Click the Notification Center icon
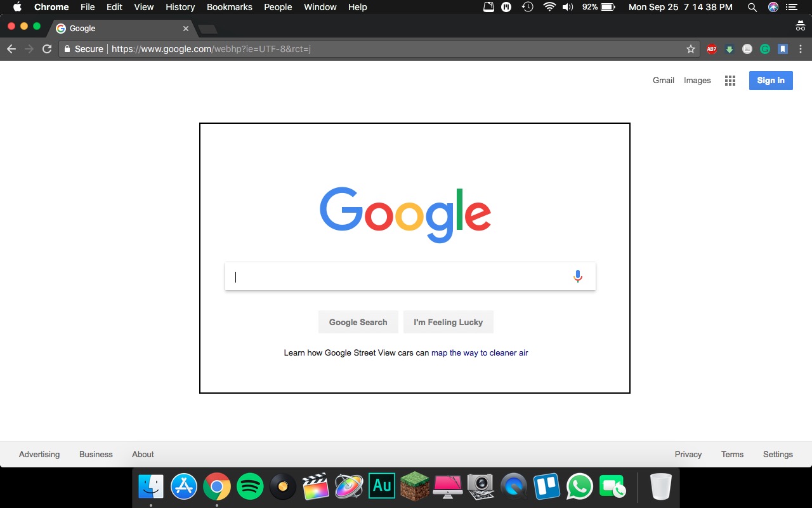812x508 pixels. coord(790,7)
